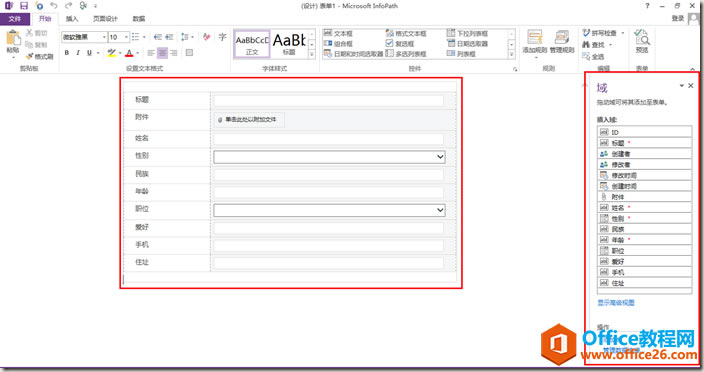The image size is (704, 372).
Task: Clear formatting with eraser icon
Action: pyautogui.click(x=207, y=37)
